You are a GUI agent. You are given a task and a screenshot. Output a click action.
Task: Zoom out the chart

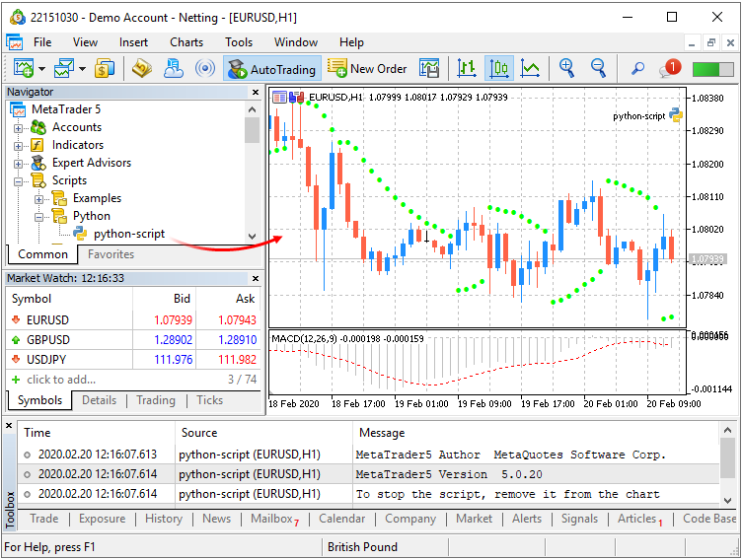click(598, 69)
